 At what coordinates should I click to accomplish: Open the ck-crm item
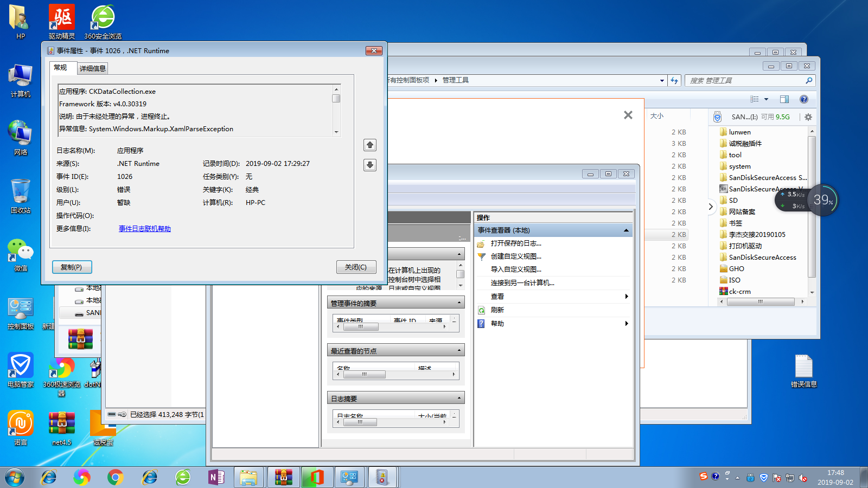739,292
